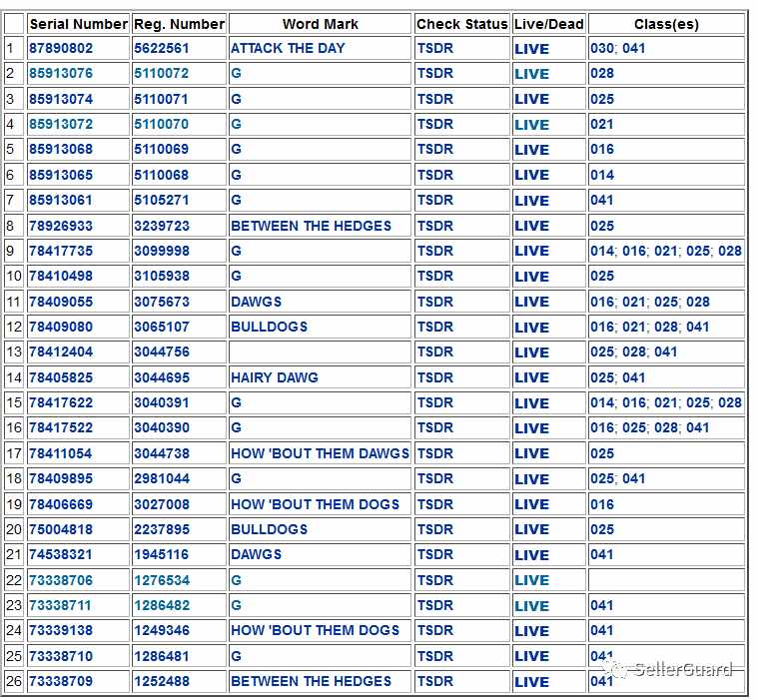
Task: Open BETWEEN THE HEDGES in row 8
Action: 311,226
